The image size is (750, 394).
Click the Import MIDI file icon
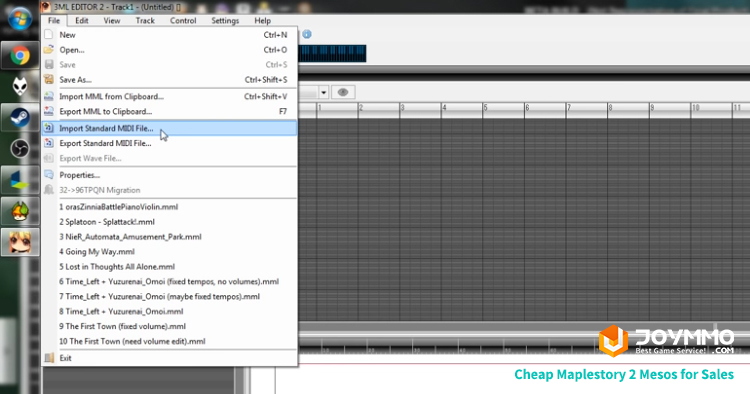49,128
